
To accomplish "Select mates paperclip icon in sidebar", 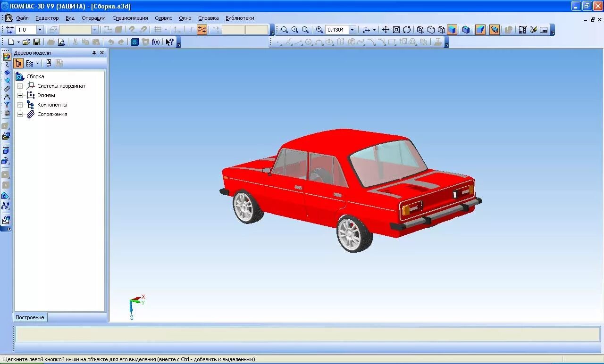I will 7,89.
